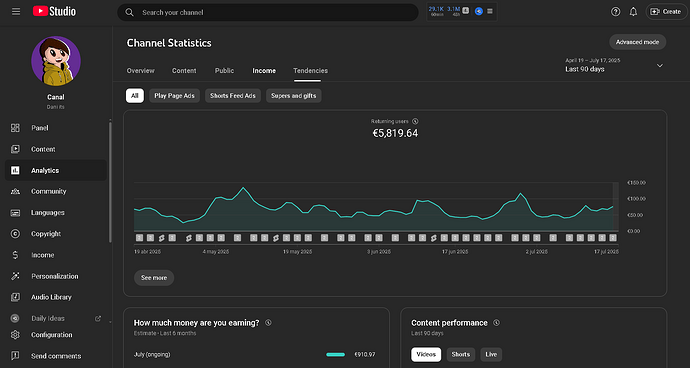Click external-link icon beside Daily Ideas

click(98, 318)
